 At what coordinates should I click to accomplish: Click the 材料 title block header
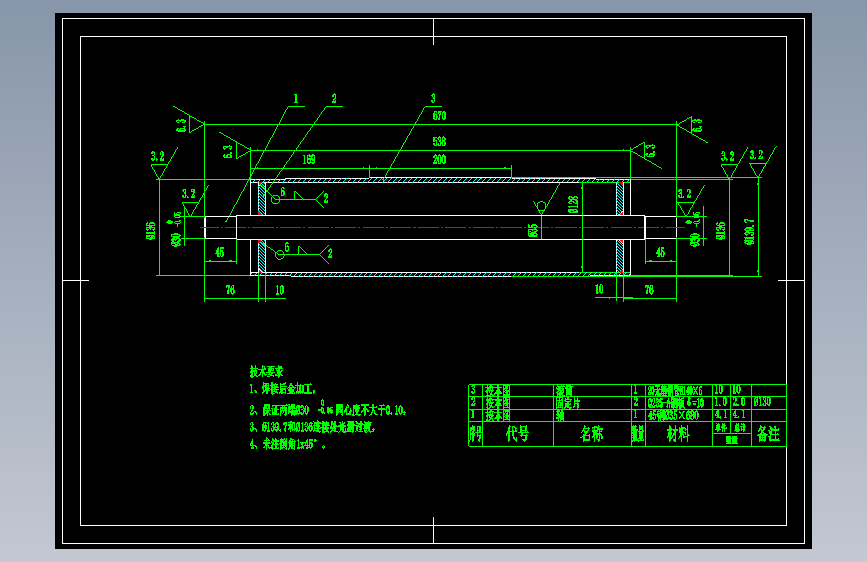click(x=678, y=434)
